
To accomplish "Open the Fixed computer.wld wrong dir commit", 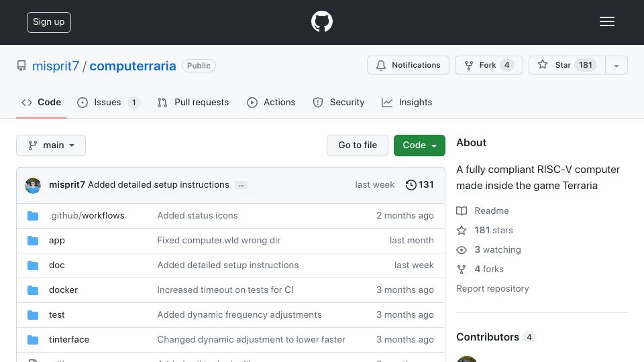I will click(219, 240).
